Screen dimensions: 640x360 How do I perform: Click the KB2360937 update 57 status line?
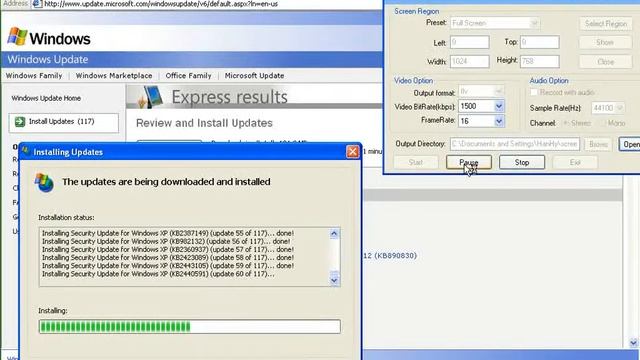point(168,249)
